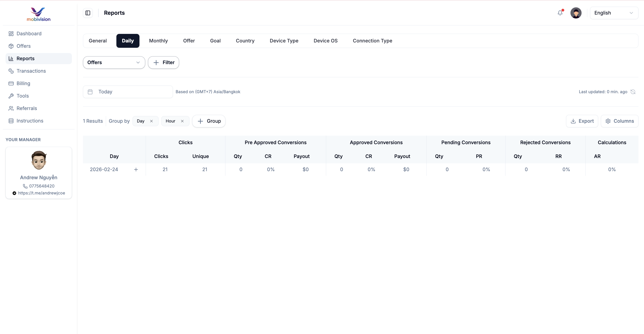
Task: Toggle the sidebar collapse icon
Action: click(88, 13)
